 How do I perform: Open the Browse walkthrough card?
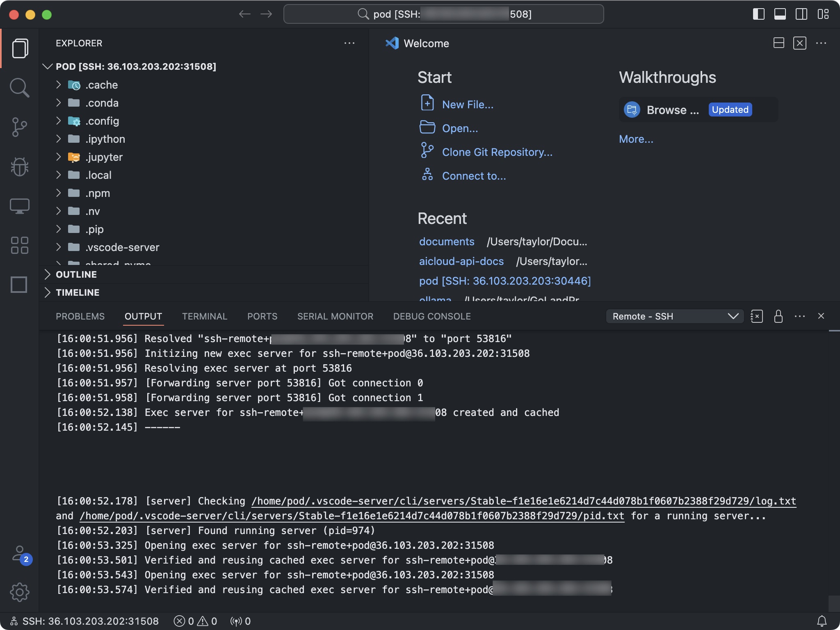point(698,110)
